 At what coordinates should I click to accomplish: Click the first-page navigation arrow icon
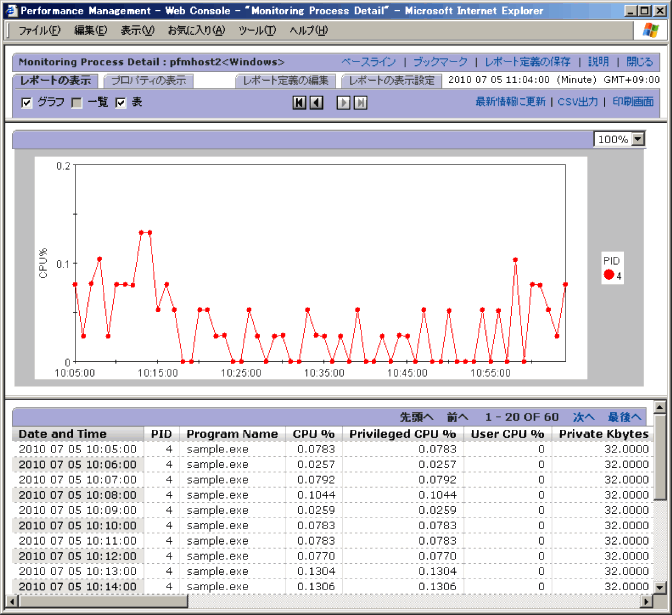299,102
